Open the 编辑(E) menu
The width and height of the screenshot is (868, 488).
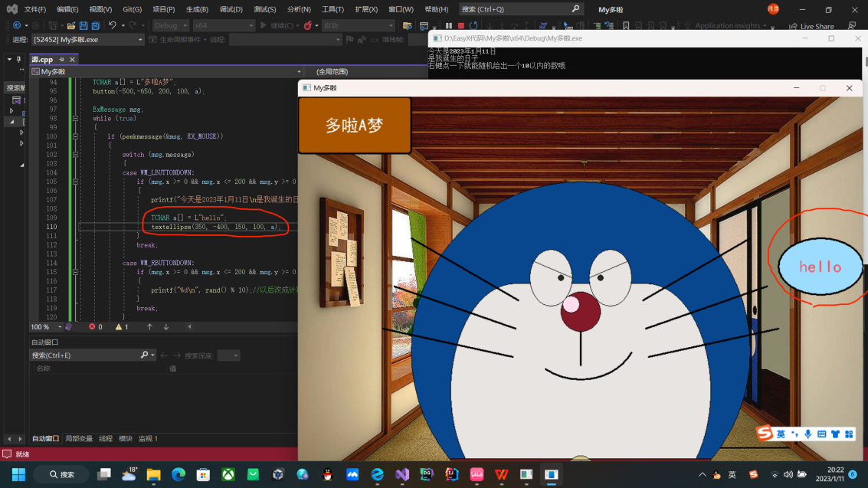click(x=67, y=9)
